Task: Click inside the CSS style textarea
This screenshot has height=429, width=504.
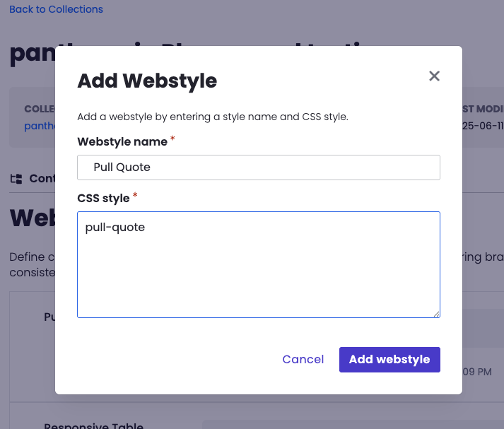Action: click(258, 264)
